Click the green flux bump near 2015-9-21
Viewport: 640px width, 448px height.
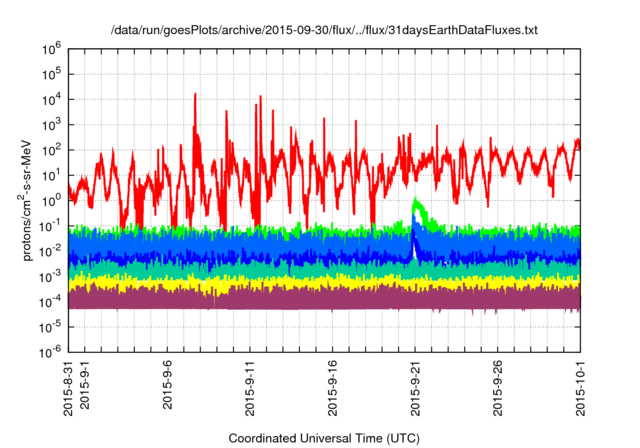click(420, 208)
